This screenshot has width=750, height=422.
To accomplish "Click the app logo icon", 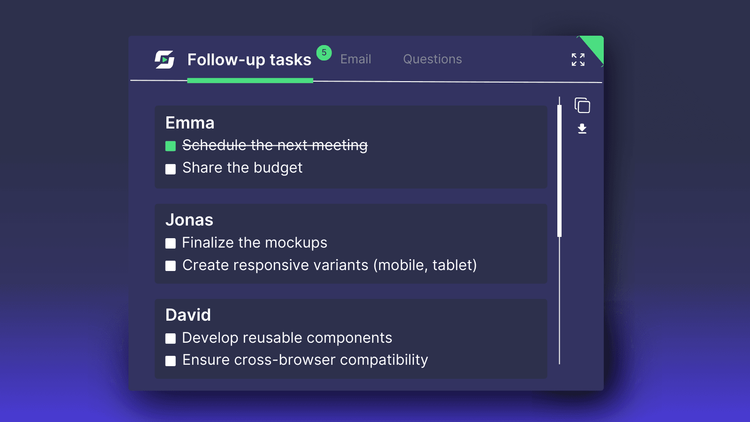I will tap(165, 59).
